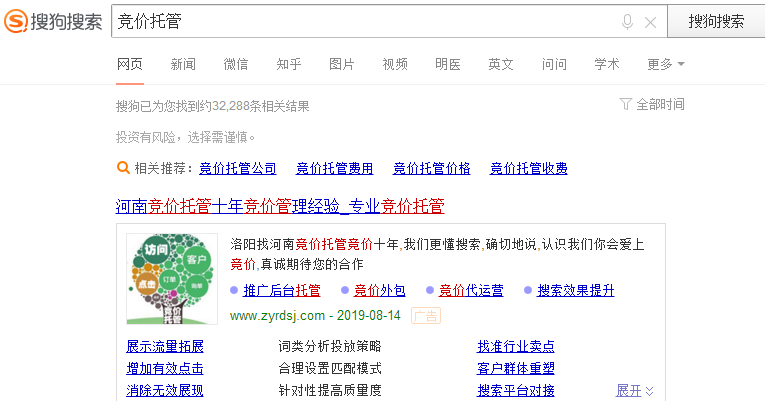Select the 网页 tab
765x401 pixels.
click(x=130, y=64)
